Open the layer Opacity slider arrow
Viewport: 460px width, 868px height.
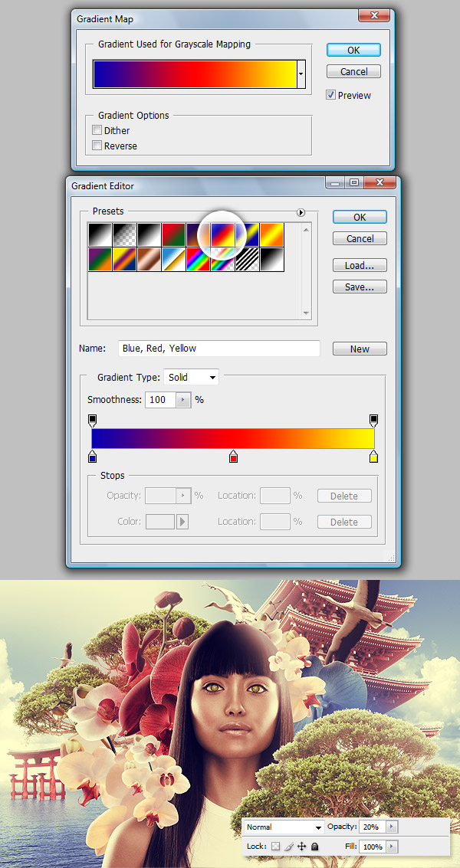pos(391,827)
